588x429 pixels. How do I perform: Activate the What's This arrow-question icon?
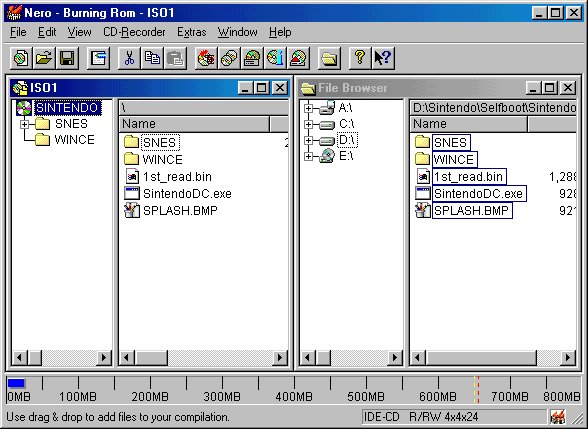pos(383,58)
